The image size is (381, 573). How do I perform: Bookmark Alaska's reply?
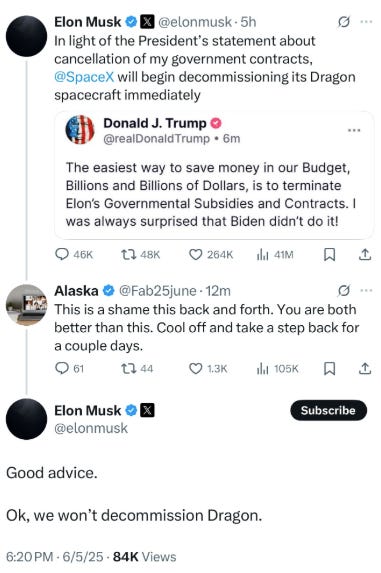[x=329, y=368]
